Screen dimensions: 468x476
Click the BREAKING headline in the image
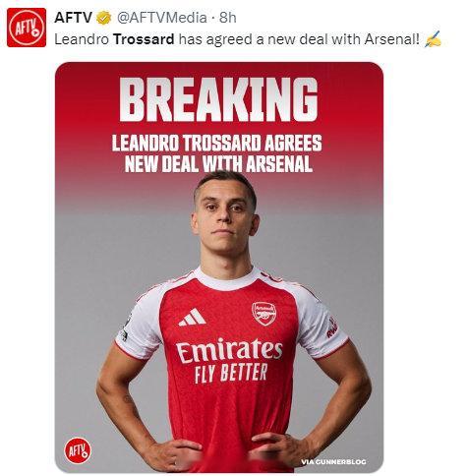click(x=218, y=99)
